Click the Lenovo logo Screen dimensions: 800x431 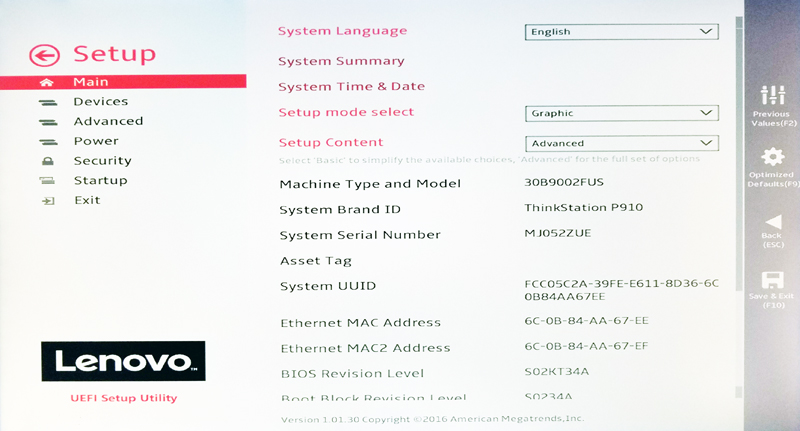click(x=123, y=361)
